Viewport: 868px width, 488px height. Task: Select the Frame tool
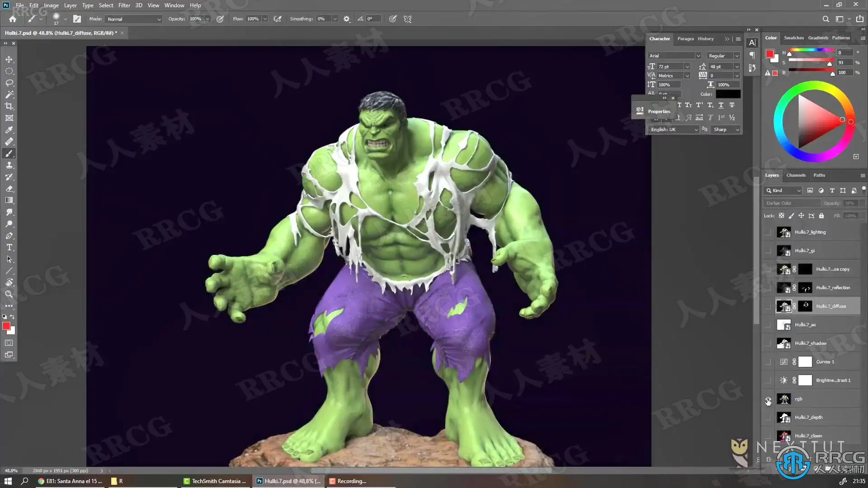pos(9,118)
